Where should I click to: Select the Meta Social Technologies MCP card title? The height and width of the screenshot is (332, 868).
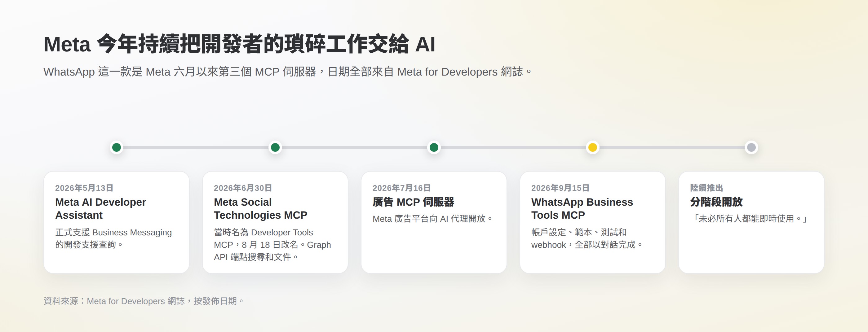point(260,208)
